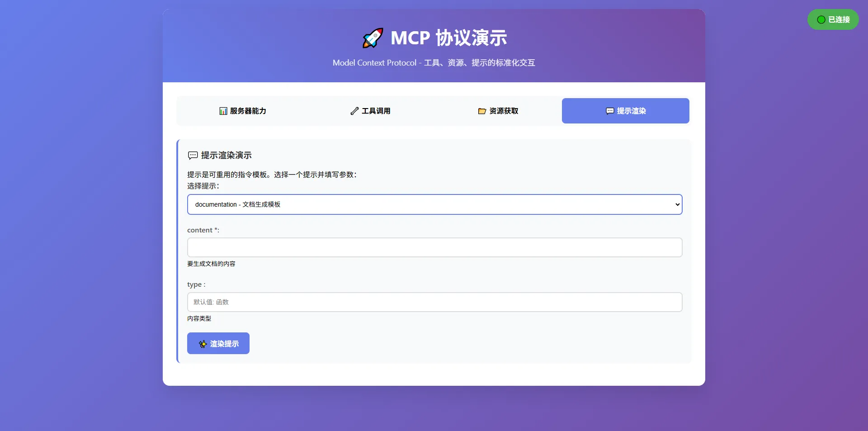
Task: Open the documentation prompt dropdown
Action: coord(434,204)
